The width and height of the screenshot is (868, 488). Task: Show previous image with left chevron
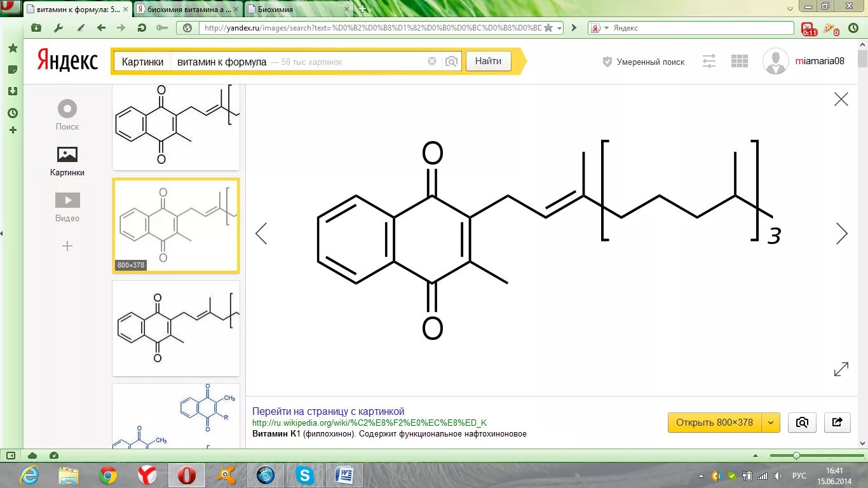pos(261,233)
